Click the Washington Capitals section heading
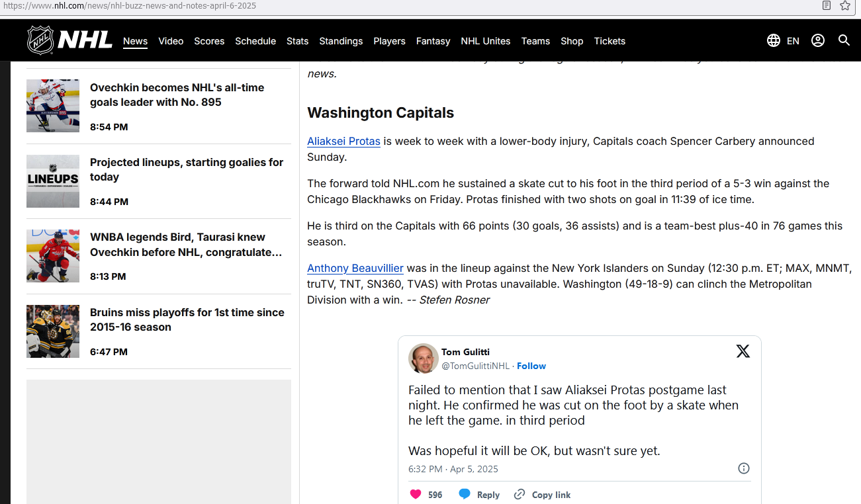 381,112
